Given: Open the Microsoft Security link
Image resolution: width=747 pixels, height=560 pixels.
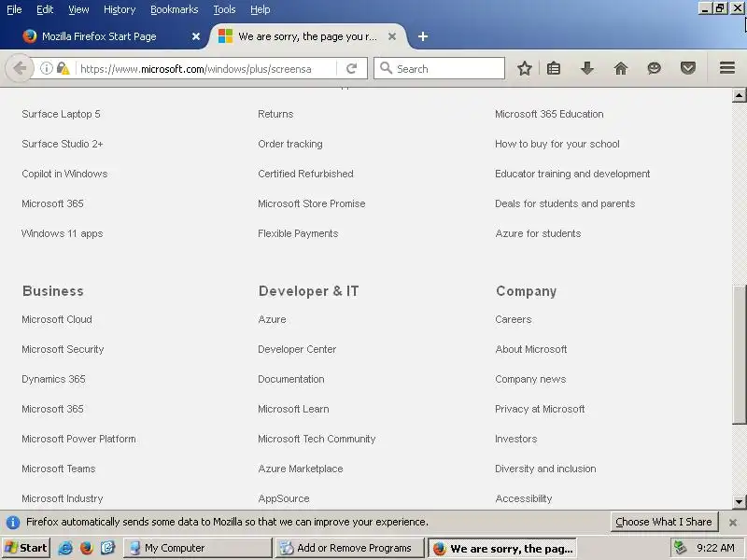Looking at the screenshot, I should 63,349.
